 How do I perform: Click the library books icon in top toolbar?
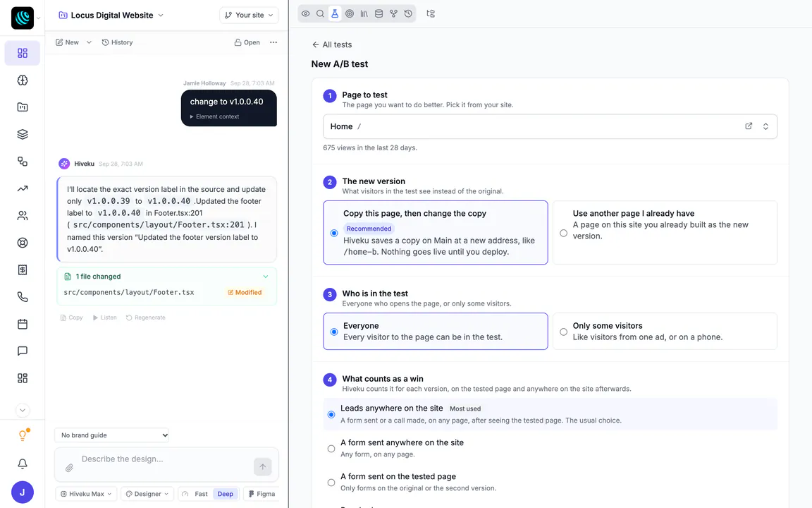(364, 14)
